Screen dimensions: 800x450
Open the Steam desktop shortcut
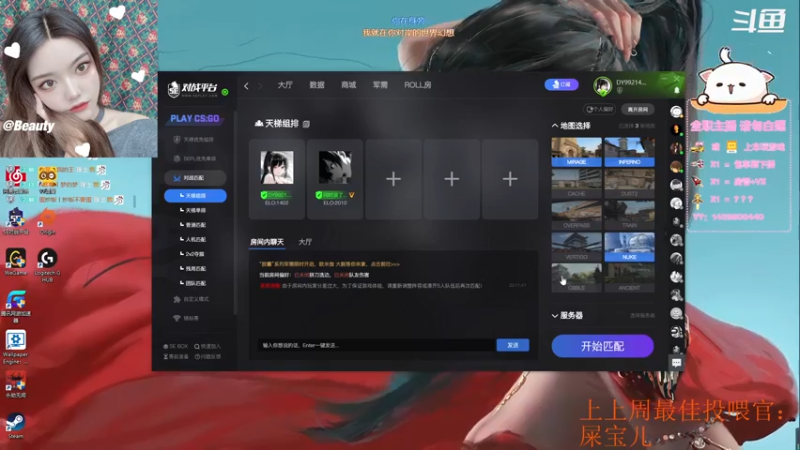coord(16,426)
